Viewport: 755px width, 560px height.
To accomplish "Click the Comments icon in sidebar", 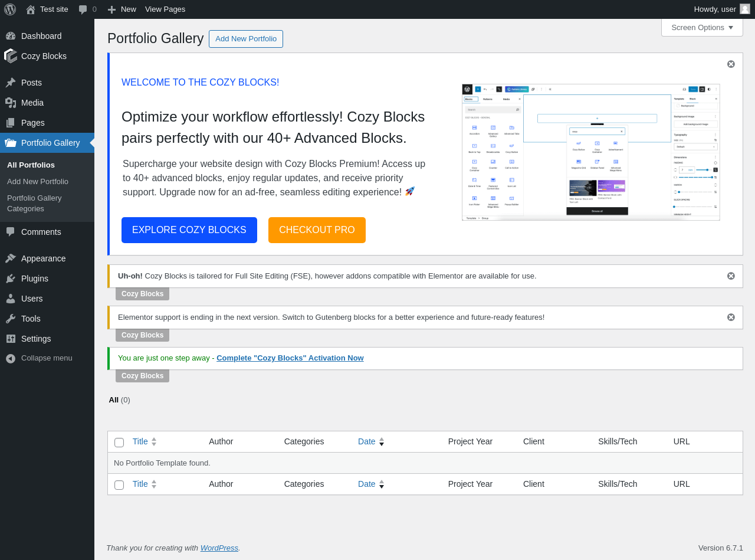I will pyautogui.click(x=11, y=232).
